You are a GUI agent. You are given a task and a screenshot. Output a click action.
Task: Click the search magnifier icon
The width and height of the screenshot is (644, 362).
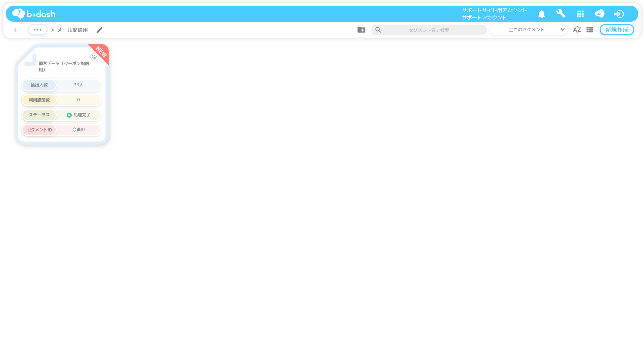point(378,30)
